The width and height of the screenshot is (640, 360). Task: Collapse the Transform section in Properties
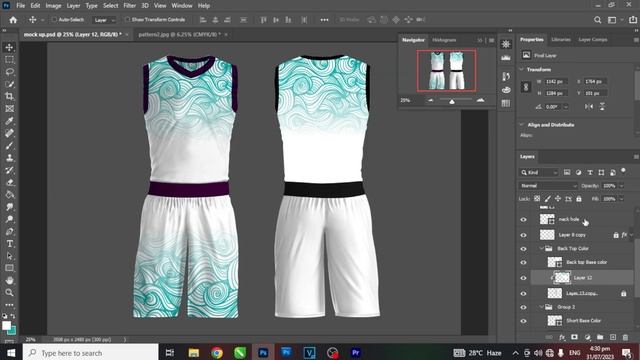click(522, 69)
